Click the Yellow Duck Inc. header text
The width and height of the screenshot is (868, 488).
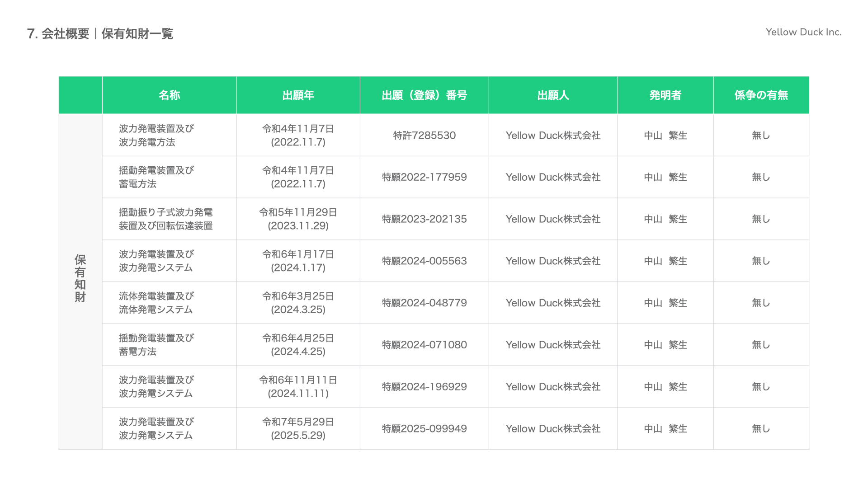click(803, 32)
